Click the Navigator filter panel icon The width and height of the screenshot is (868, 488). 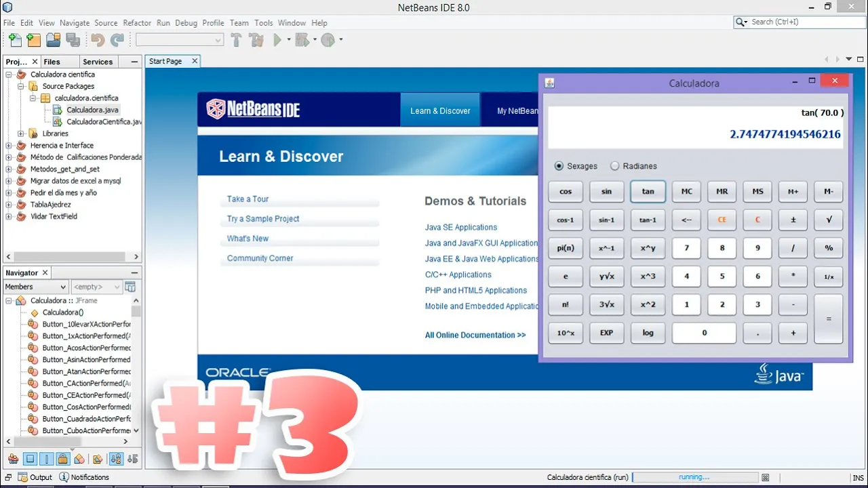130,287
